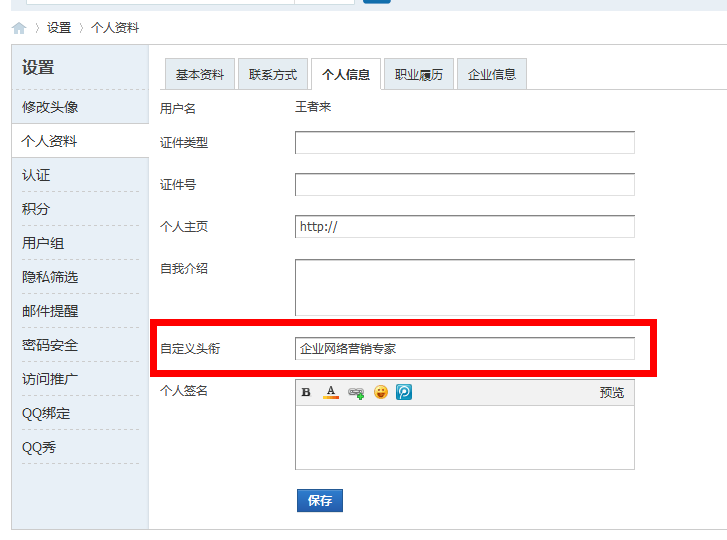Open the smiley emoticon picker
The width and height of the screenshot is (727, 540).
pyautogui.click(x=381, y=392)
